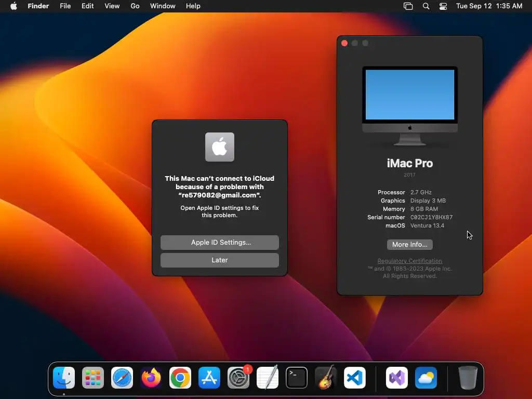Launch Safari from the Dock

click(122, 378)
